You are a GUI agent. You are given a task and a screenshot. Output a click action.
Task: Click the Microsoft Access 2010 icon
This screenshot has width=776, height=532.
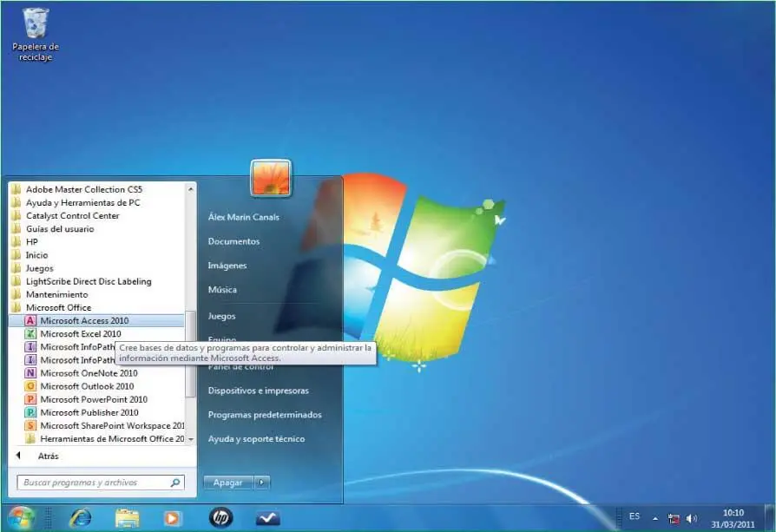click(x=30, y=320)
